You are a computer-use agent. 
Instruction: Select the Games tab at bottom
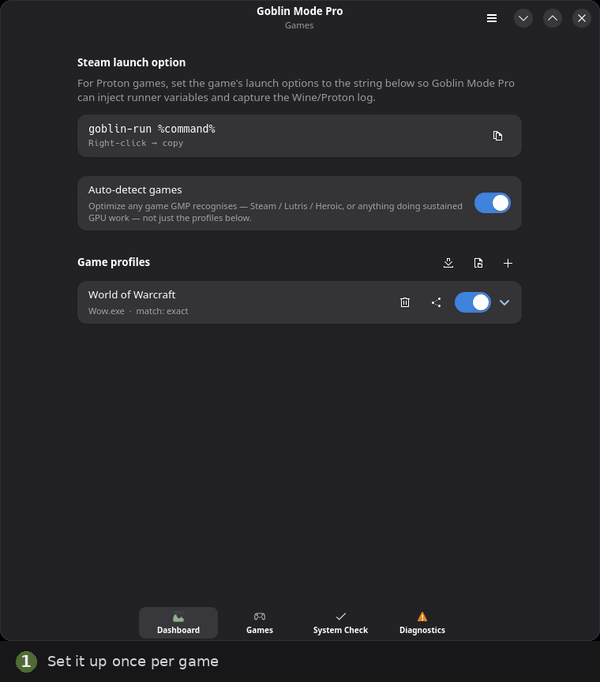259,623
